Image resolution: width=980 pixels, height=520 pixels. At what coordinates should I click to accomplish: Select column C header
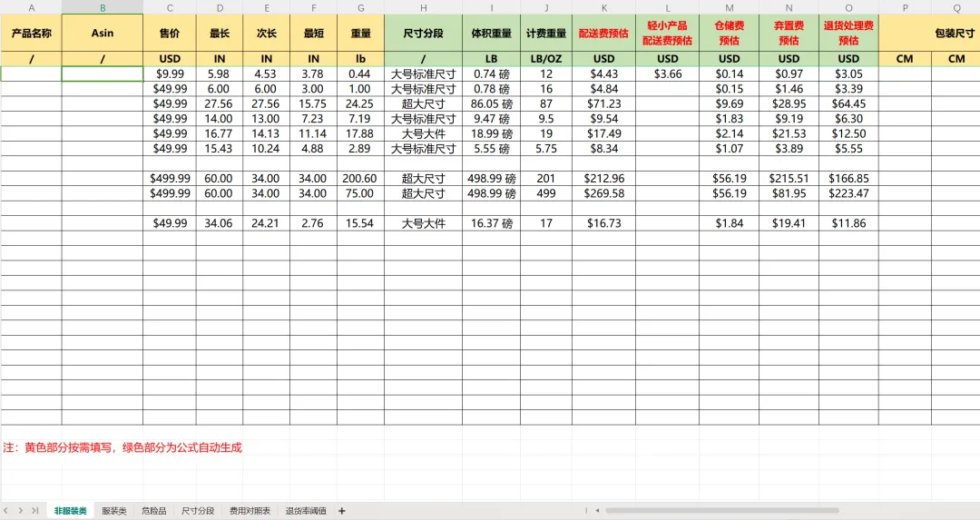(x=170, y=7)
